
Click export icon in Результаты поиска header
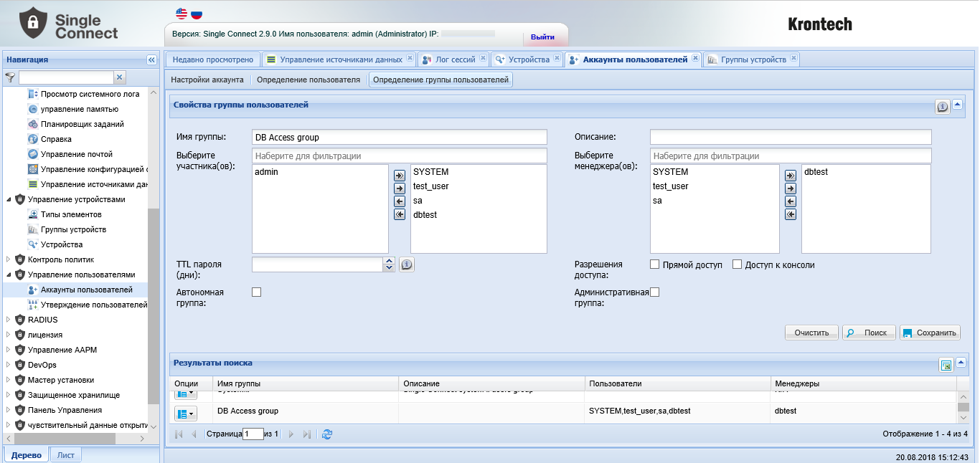(x=946, y=366)
